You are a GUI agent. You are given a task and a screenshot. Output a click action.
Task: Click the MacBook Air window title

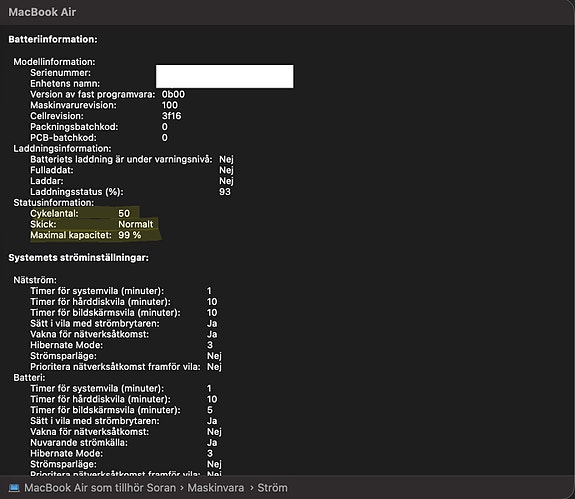tap(42, 12)
